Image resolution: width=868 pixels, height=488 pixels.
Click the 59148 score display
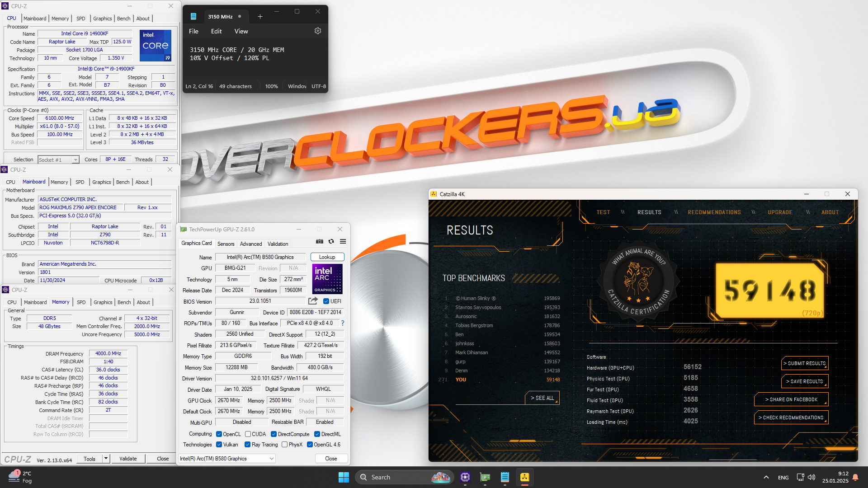[x=770, y=291]
